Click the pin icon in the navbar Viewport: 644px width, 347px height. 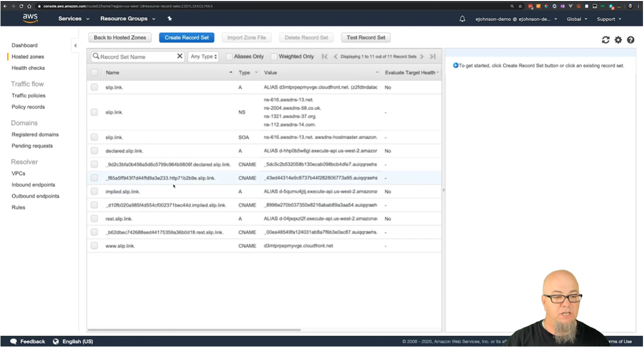[x=169, y=19]
